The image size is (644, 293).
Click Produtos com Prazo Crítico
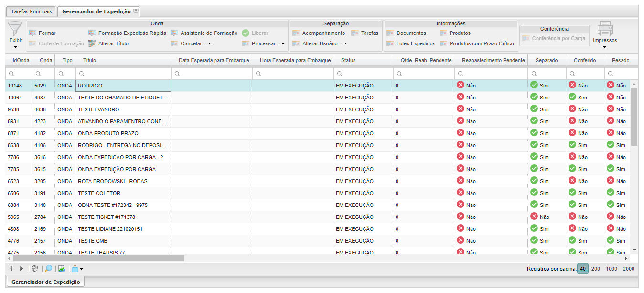477,43
